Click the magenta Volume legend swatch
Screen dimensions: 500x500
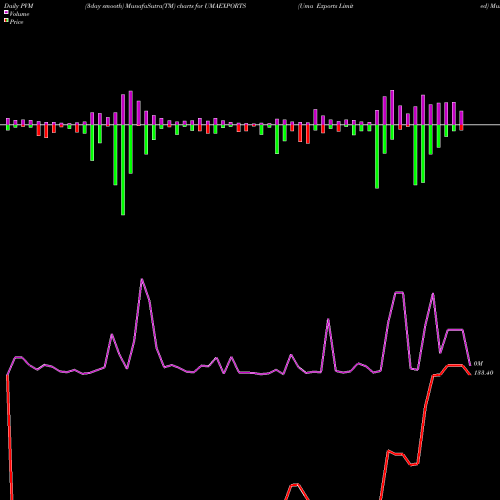pyautogui.click(x=6, y=12)
